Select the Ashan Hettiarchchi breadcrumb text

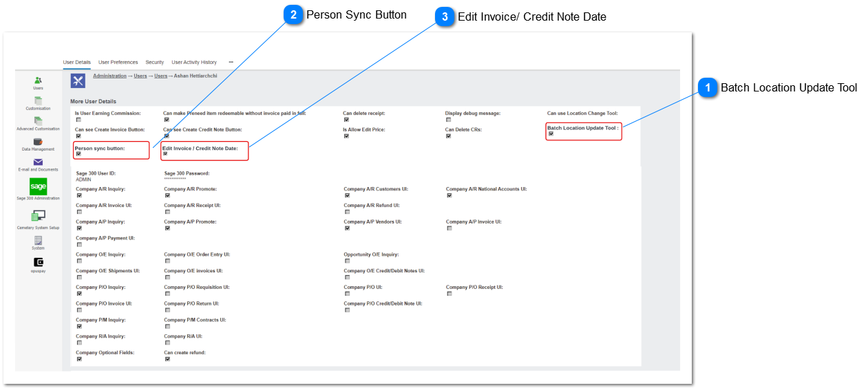tap(195, 76)
